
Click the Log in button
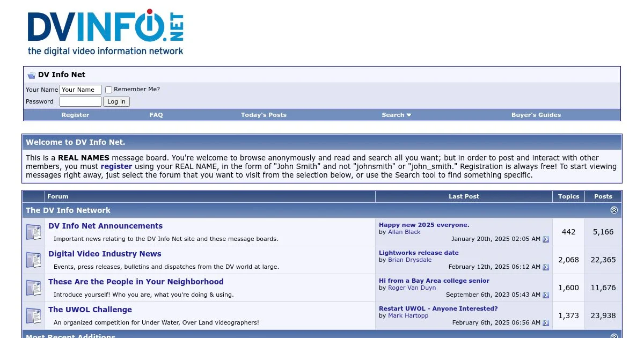click(x=116, y=101)
